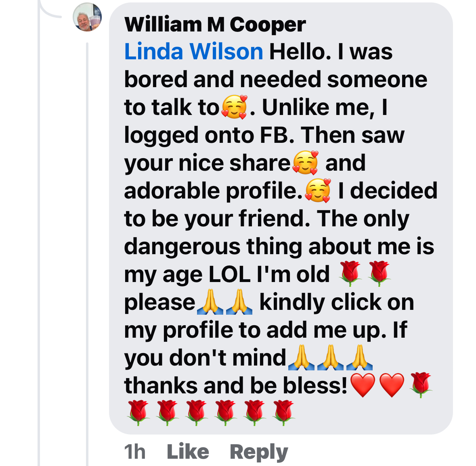Open William M Cooper's profile picture
476x466 pixels.
click(87, 17)
